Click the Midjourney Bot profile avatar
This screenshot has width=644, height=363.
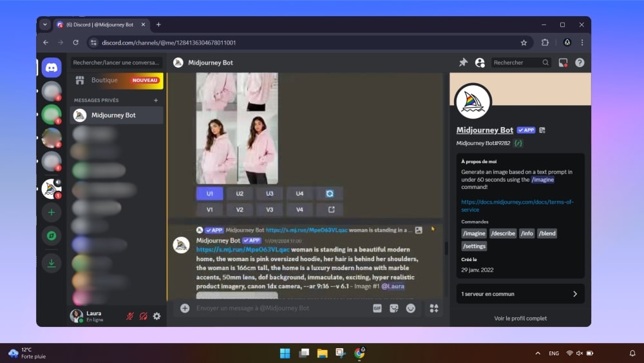(473, 101)
